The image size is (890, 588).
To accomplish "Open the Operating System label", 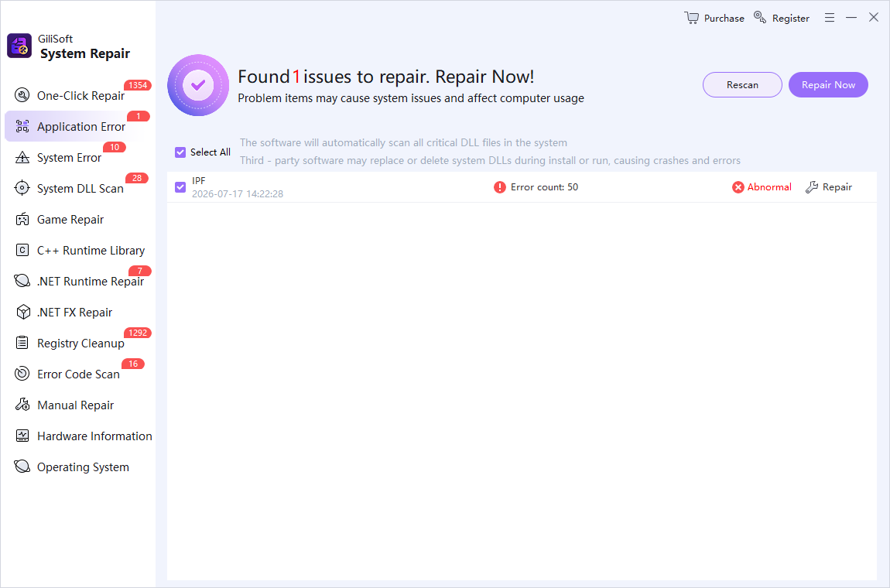I will click(x=83, y=467).
